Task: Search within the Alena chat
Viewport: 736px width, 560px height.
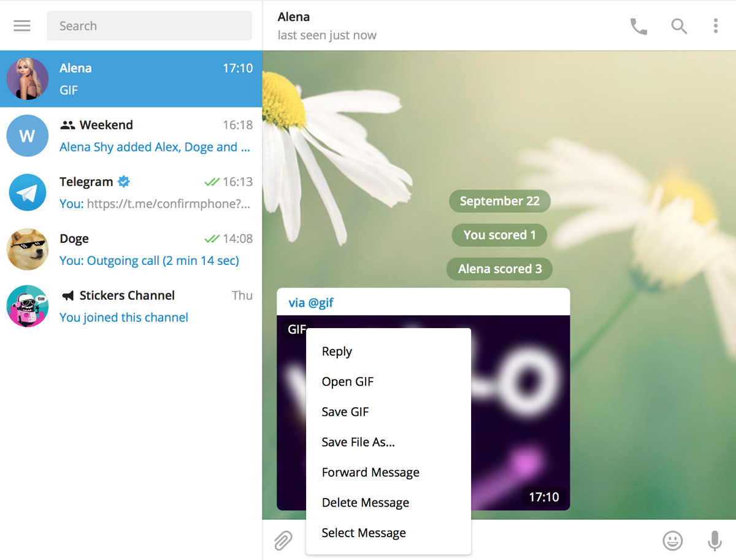Action: pos(678,26)
